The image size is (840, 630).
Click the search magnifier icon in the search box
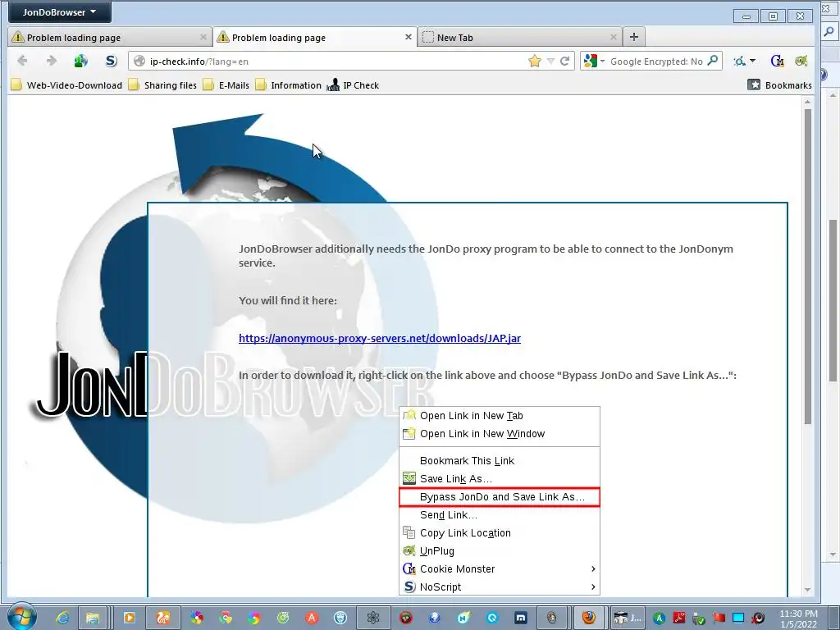pyautogui.click(x=713, y=61)
